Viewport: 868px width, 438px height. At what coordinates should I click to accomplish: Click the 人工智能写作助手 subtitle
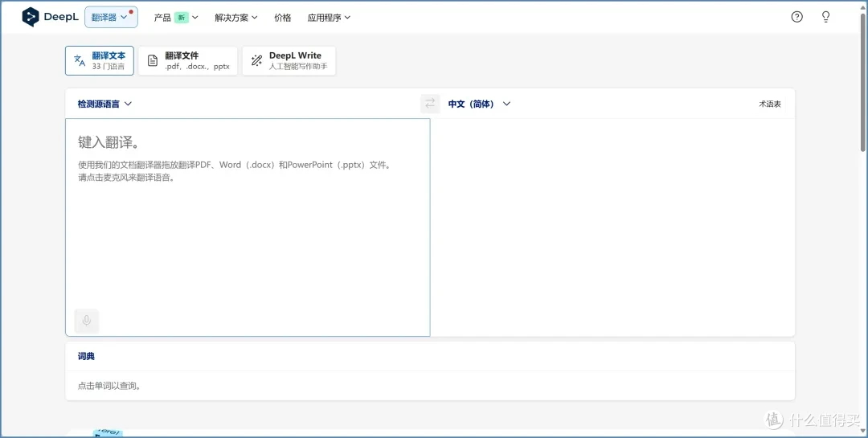298,67
